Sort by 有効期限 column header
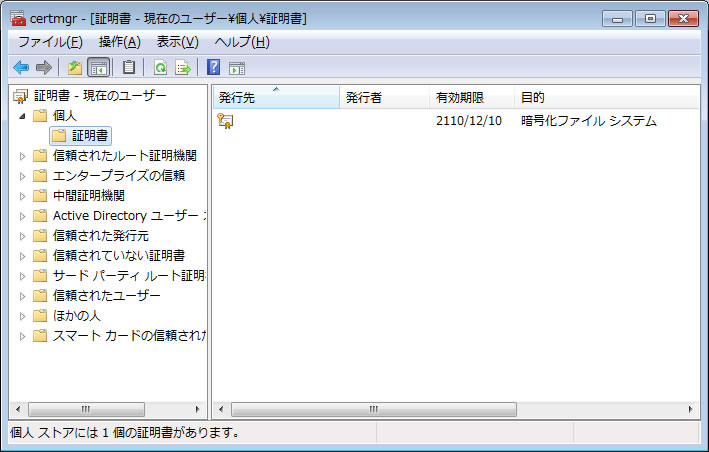The width and height of the screenshot is (709, 452). (x=472, y=97)
